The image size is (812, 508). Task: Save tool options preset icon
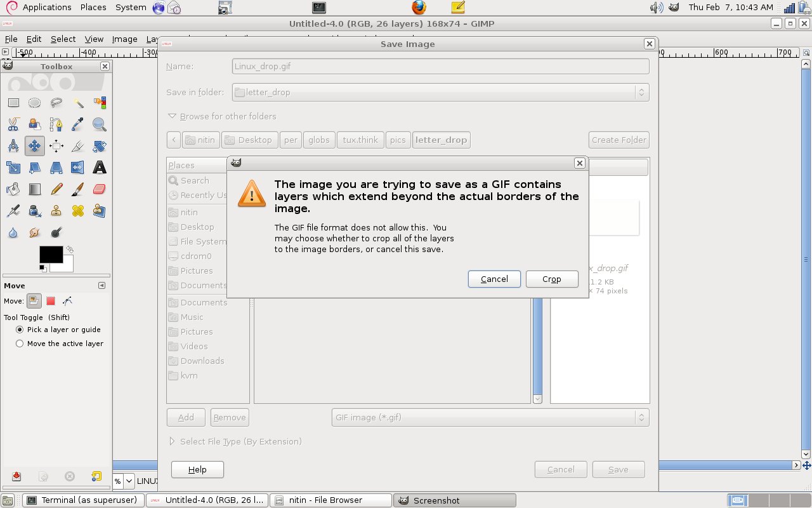pos(16,476)
